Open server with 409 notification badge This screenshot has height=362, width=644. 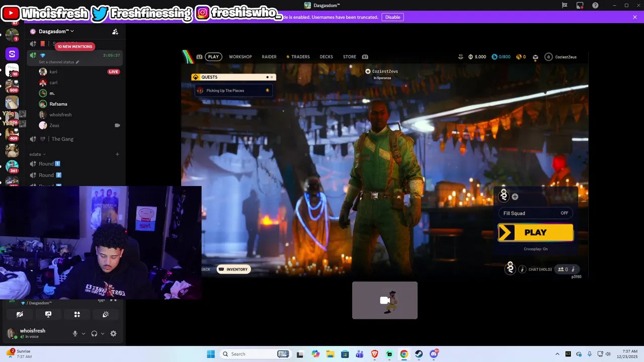[x=12, y=134]
